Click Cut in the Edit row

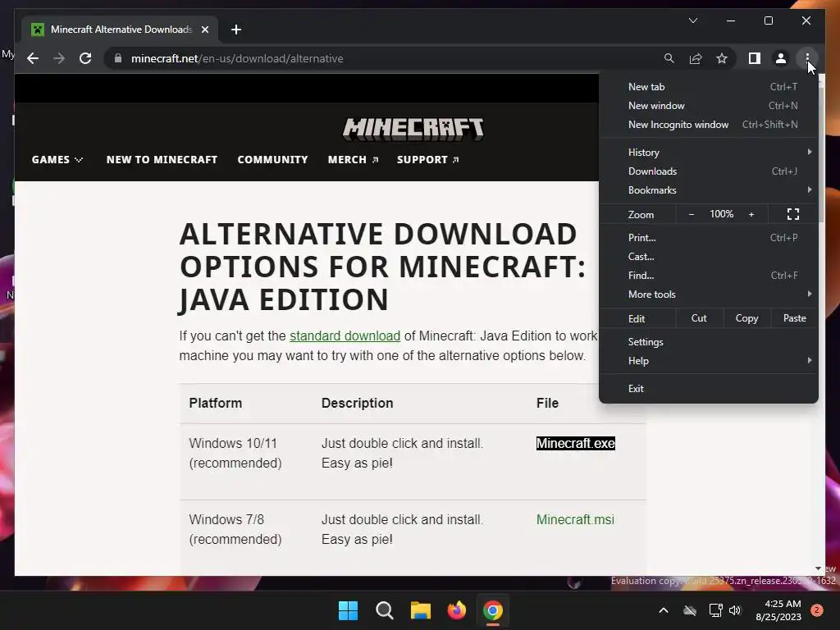coord(699,318)
